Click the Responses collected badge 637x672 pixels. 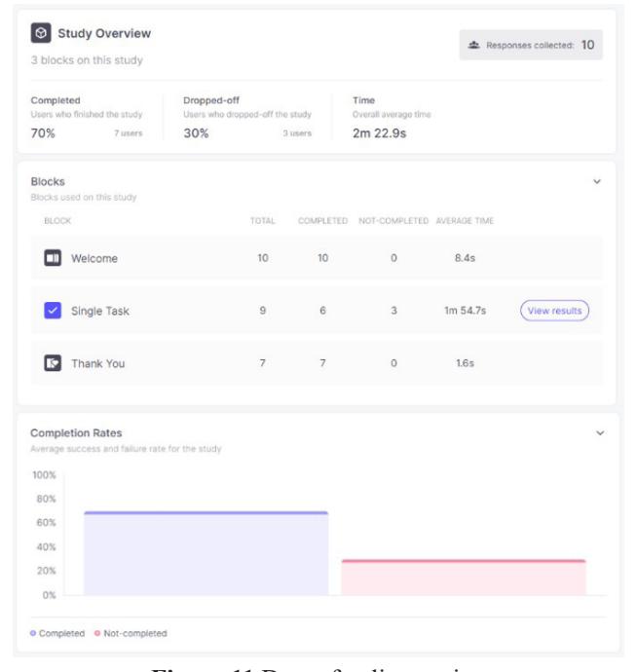click(x=531, y=45)
